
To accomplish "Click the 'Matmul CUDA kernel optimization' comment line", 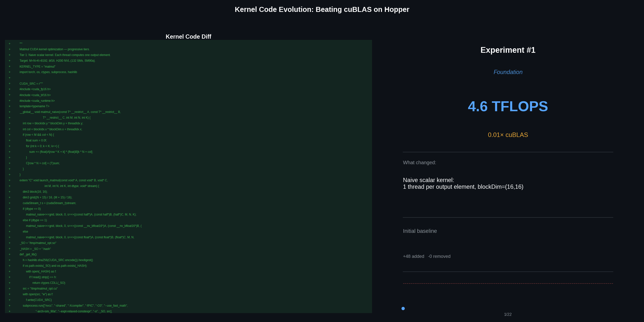I will point(54,49).
